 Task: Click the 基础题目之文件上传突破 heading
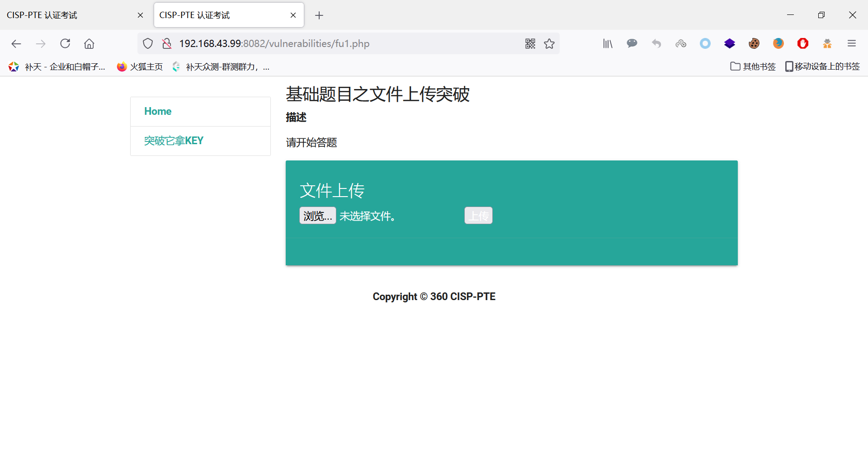[x=377, y=94]
